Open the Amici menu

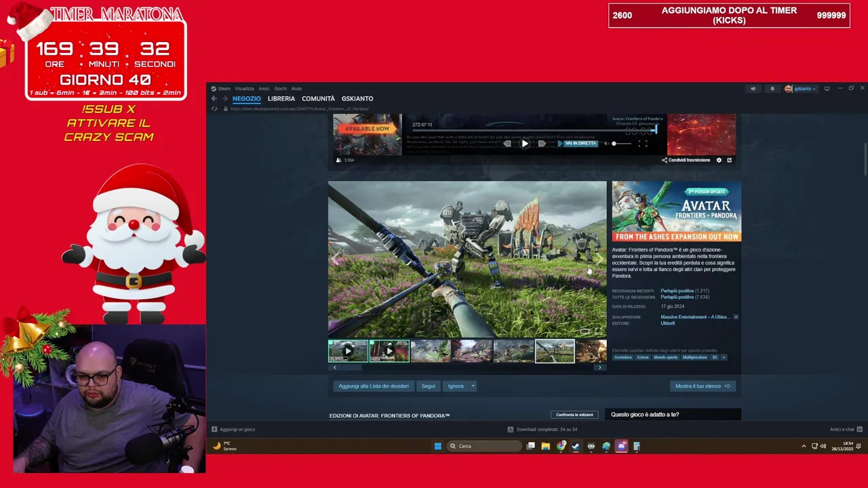point(264,88)
